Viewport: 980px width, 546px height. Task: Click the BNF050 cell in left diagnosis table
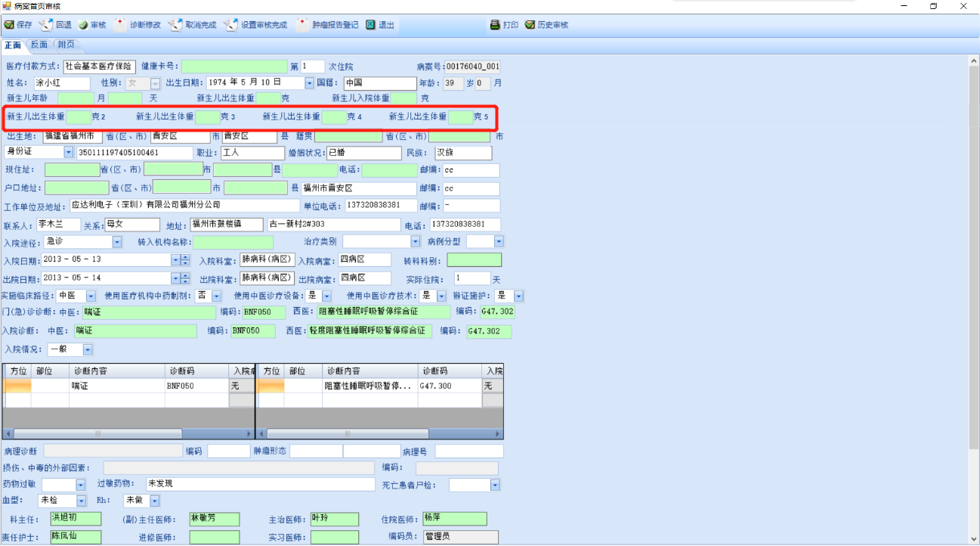196,386
